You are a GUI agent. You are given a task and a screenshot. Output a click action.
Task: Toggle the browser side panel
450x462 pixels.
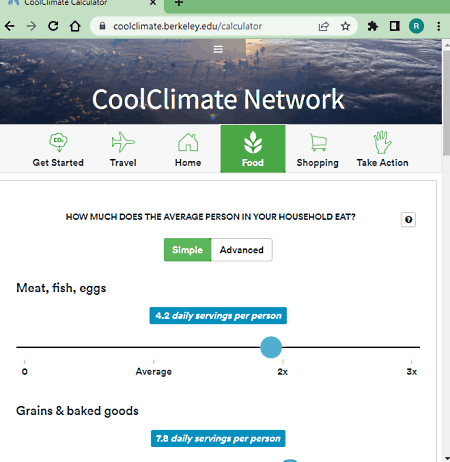click(x=395, y=26)
